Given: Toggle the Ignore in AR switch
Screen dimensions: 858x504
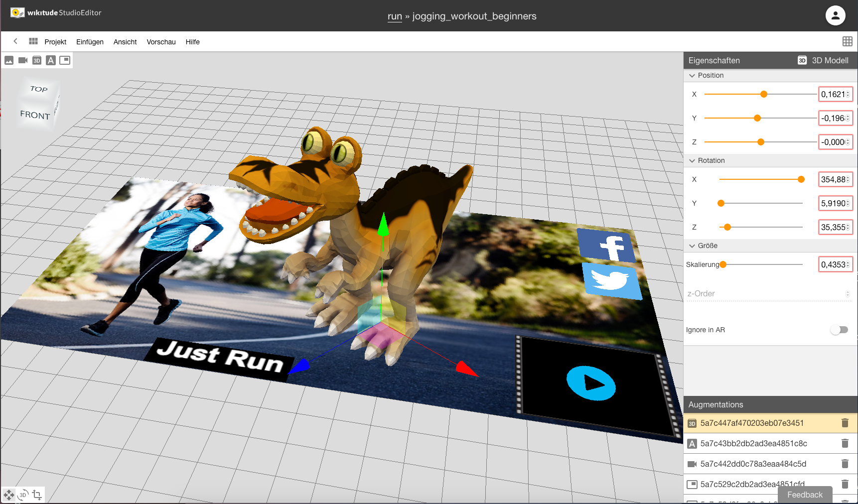Looking at the screenshot, I should (x=839, y=330).
